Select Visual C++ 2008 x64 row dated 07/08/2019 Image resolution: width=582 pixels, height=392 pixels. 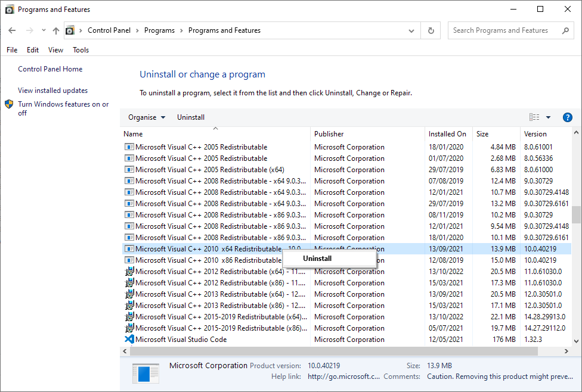click(x=346, y=181)
